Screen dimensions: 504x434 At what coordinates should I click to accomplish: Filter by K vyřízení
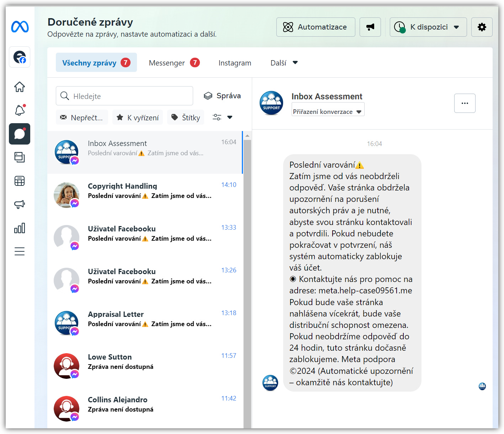[x=138, y=117]
